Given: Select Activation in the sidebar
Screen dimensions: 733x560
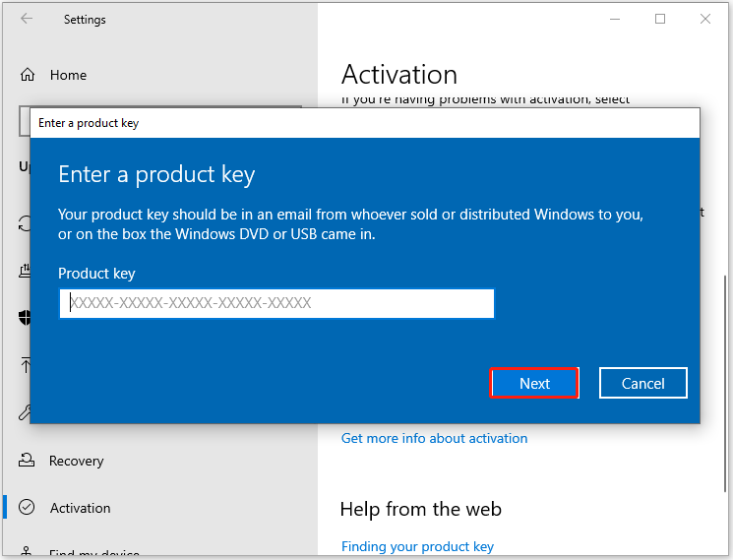Looking at the screenshot, I should (x=81, y=508).
